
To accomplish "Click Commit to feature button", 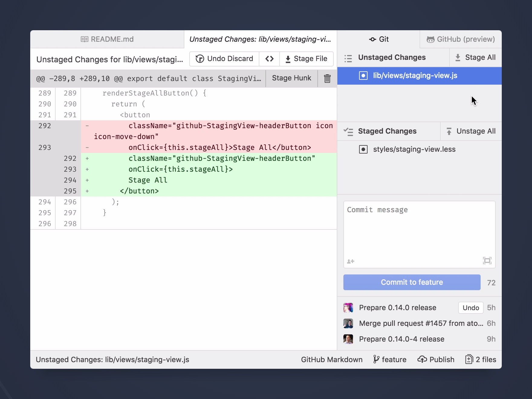I will pyautogui.click(x=412, y=282).
